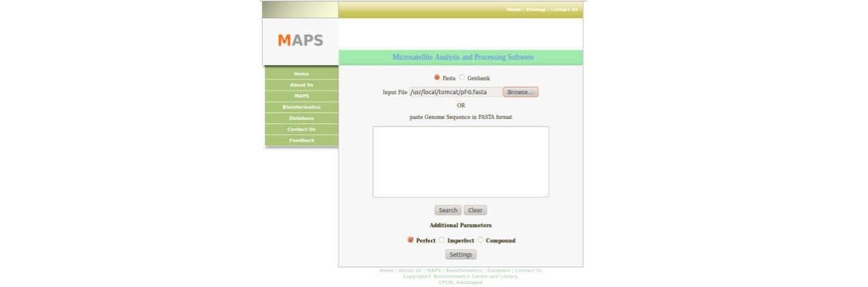The height and width of the screenshot is (287, 868).
Task: Open Feedback in the sidebar menu
Action: [x=302, y=140]
